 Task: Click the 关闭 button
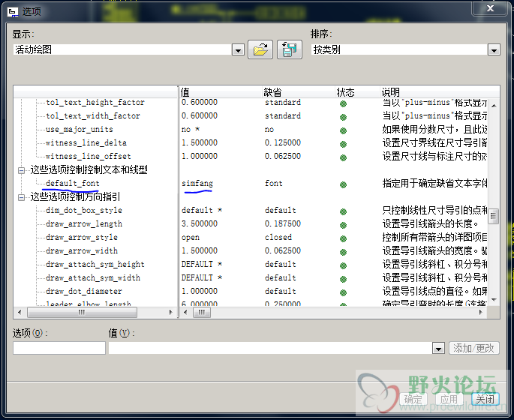click(x=485, y=399)
